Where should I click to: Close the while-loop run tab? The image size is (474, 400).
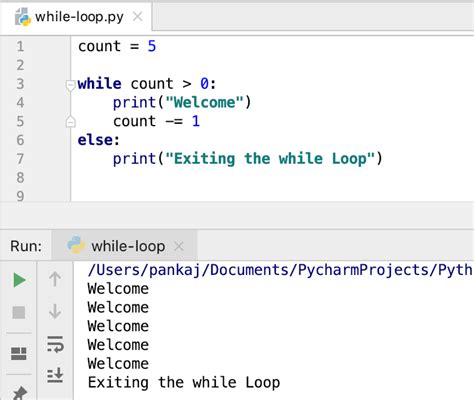pos(179,246)
